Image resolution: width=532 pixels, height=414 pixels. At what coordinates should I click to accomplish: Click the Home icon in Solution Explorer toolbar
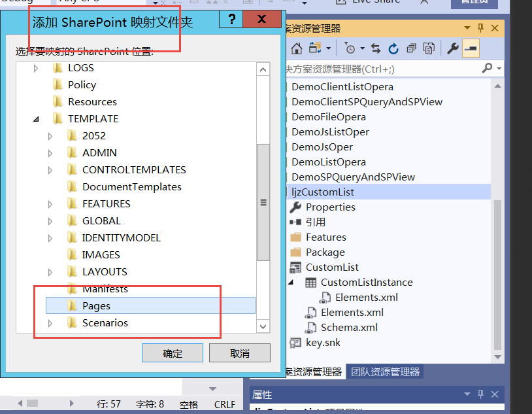[x=297, y=48]
